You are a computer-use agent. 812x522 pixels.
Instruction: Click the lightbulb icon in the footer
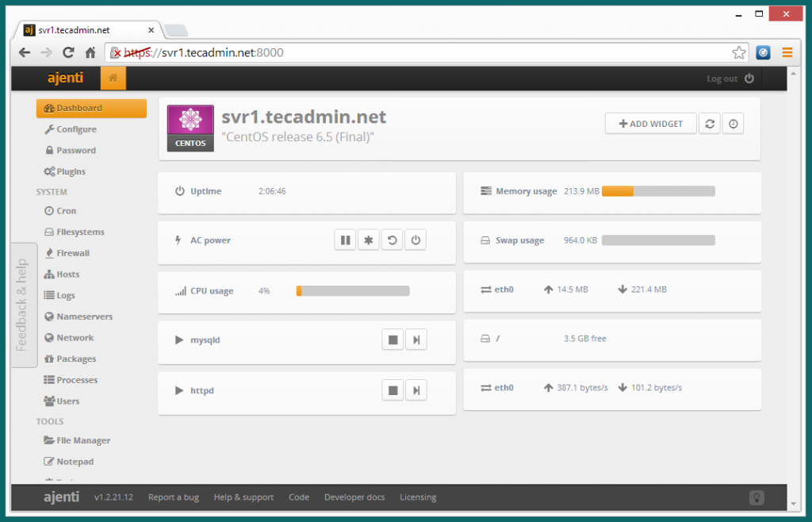pos(757,497)
